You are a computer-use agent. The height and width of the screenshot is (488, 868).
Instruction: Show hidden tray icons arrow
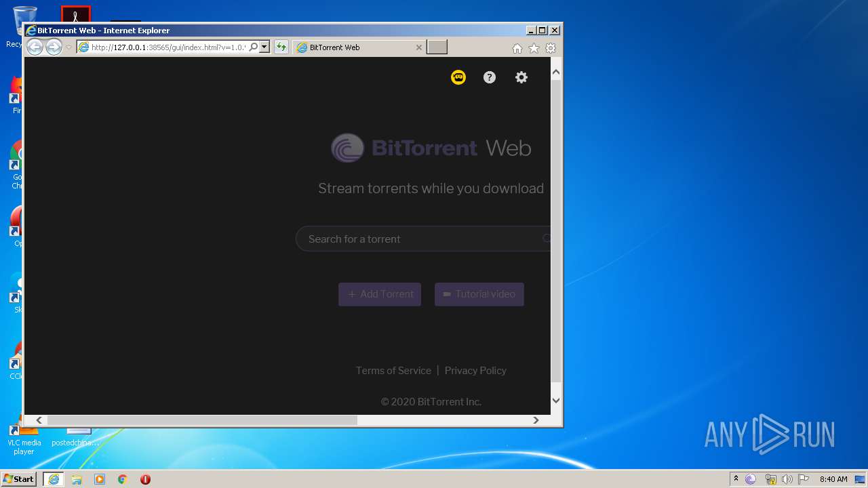(736, 479)
